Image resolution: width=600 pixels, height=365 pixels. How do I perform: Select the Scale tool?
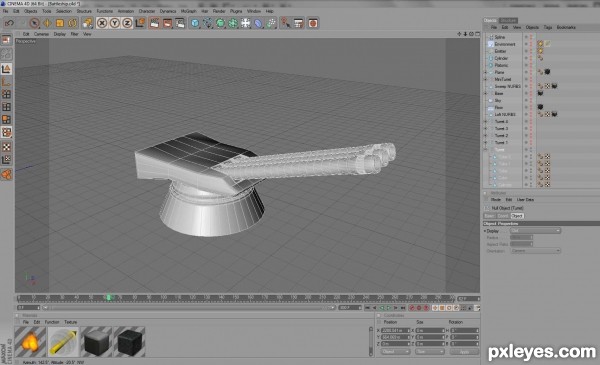60,23
